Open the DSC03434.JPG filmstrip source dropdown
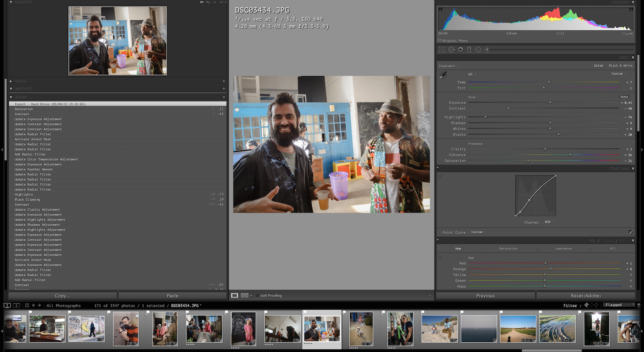Screen dimensions: 644x352 click(x=186, y=305)
